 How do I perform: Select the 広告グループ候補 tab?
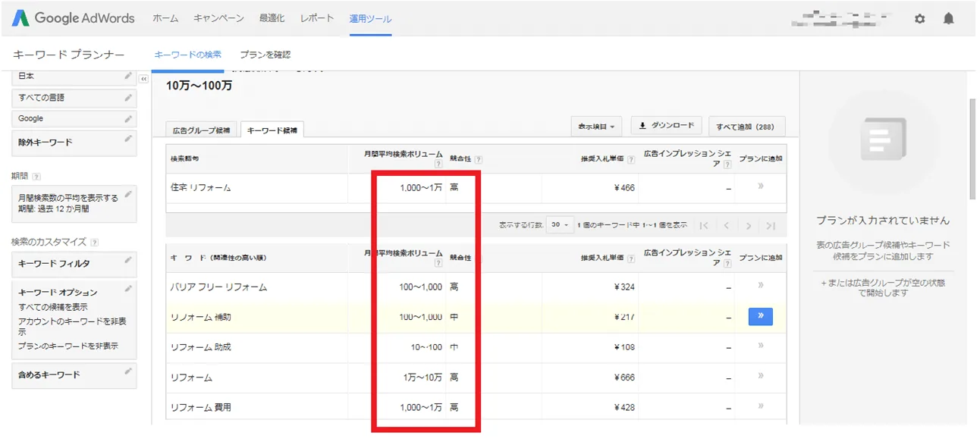pos(202,130)
